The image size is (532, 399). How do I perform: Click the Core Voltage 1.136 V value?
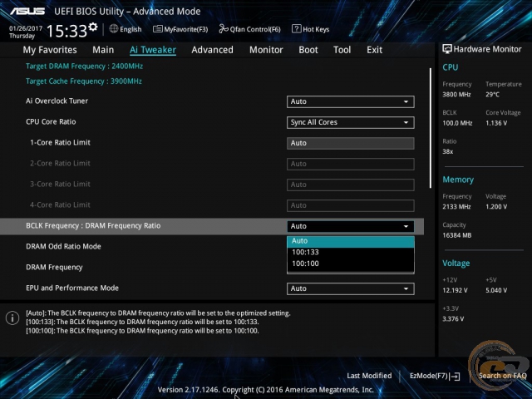pos(496,123)
